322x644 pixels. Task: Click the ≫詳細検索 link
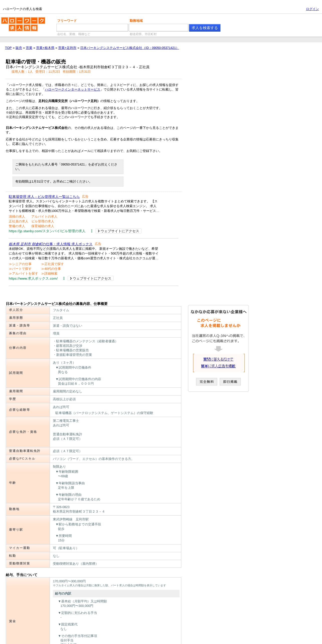click(49, 274)
